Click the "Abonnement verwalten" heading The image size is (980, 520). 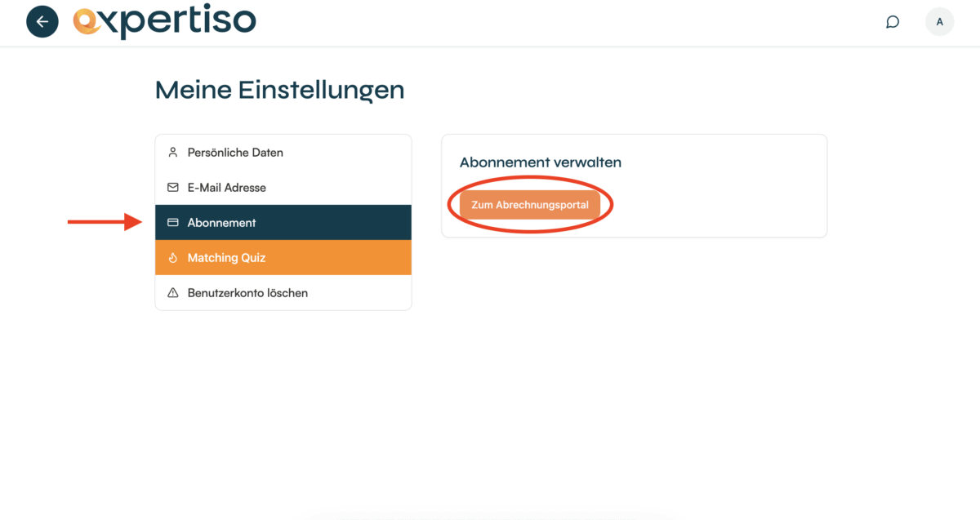tap(541, 162)
